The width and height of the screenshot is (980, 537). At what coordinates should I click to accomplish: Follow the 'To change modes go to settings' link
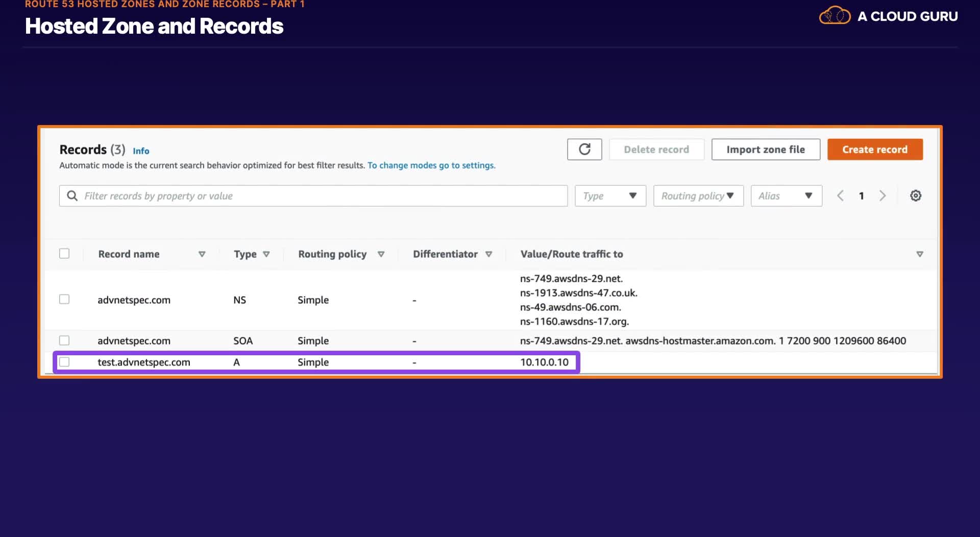pos(431,165)
